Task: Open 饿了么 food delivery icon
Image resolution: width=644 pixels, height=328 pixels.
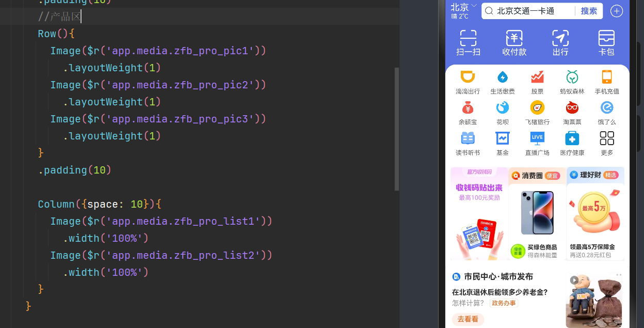Action: pyautogui.click(x=607, y=107)
